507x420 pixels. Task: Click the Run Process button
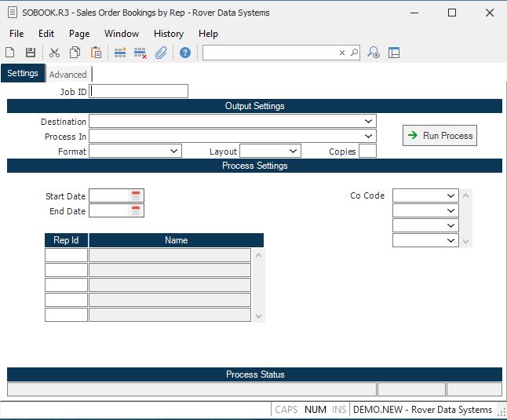point(440,136)
